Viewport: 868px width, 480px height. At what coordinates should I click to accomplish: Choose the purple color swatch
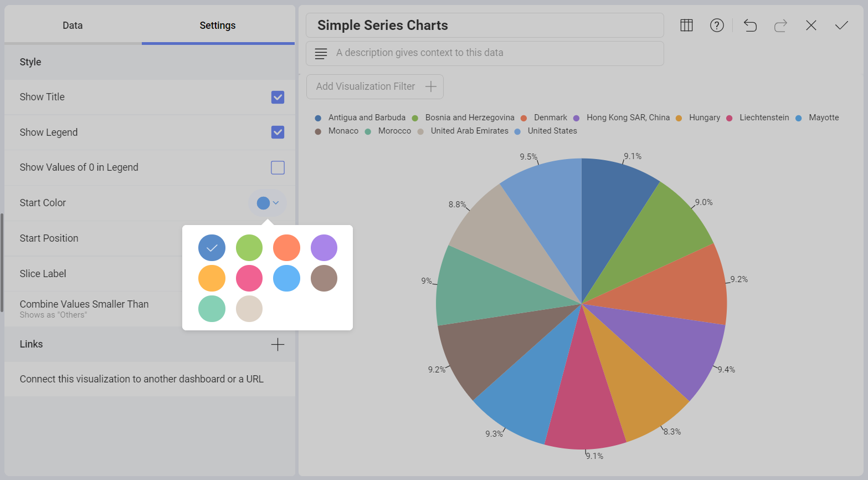(324, 248)
